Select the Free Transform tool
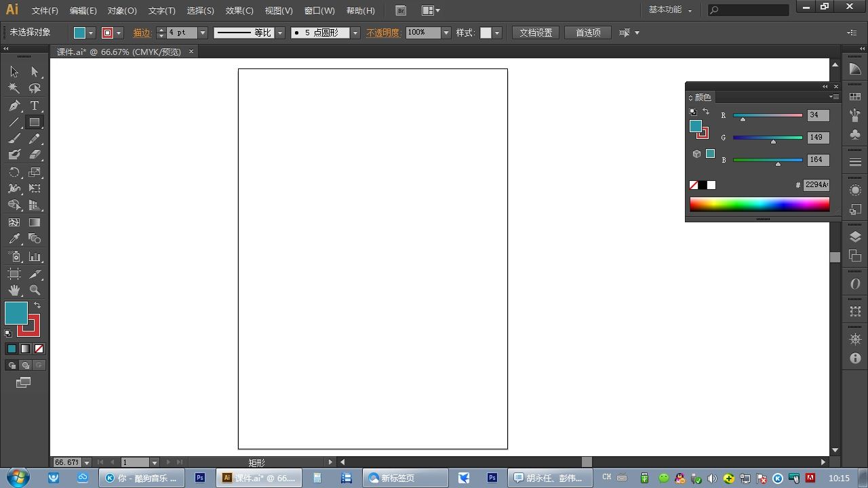868x488 pixels. pyautogui.click(x=35, y=188)
